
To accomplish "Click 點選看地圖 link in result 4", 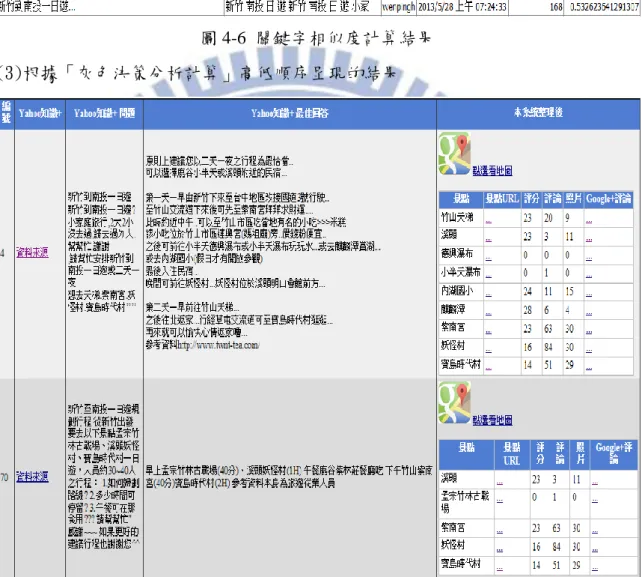I will tap(492, 170).
